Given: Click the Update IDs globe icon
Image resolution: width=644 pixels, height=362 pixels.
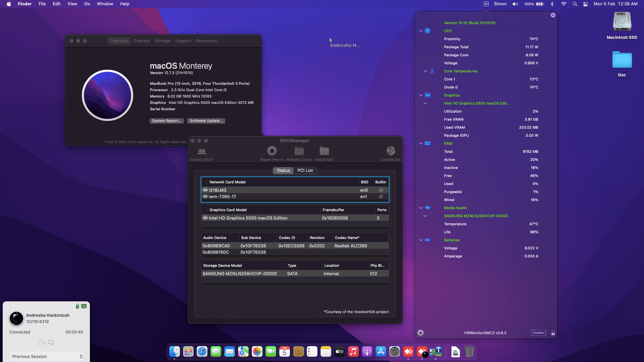Looking at the screenshot, I should (x=390, y=151).
